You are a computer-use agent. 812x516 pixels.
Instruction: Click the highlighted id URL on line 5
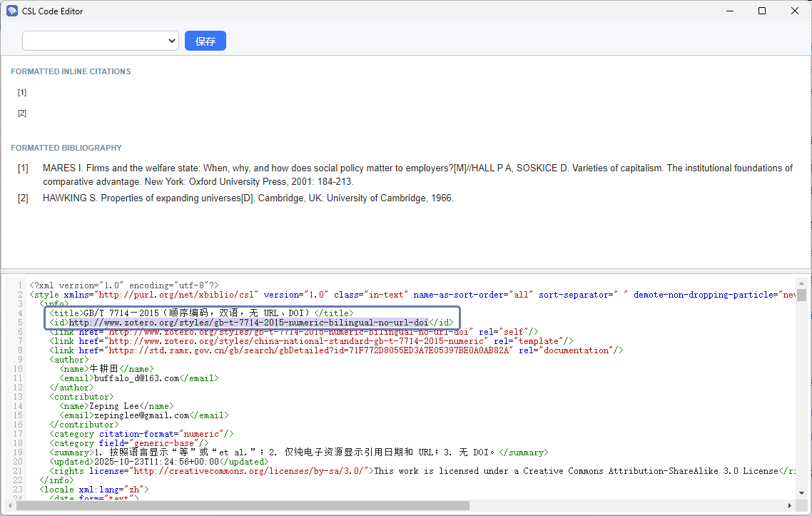[x=248, y=323]
